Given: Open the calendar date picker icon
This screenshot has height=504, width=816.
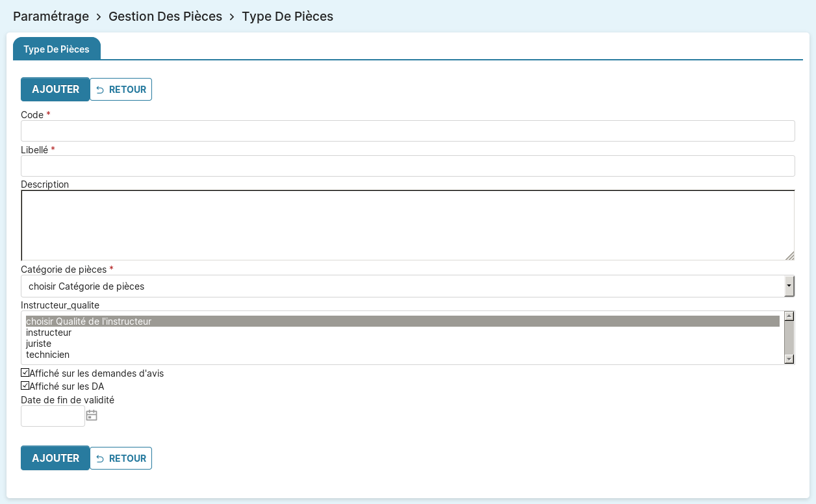Looking at the screenshot, I should 92,416.
